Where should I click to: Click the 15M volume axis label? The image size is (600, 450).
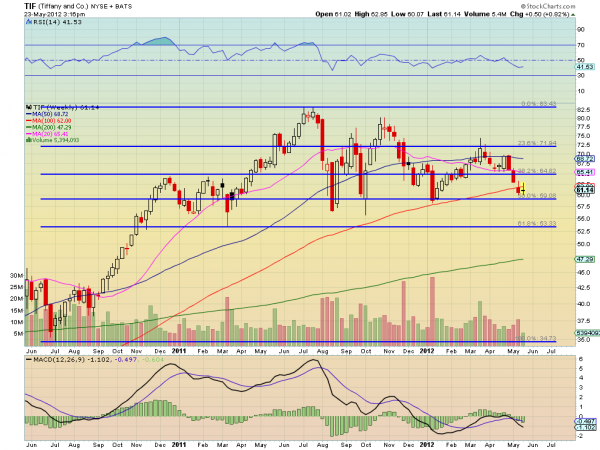coord(16,310)
